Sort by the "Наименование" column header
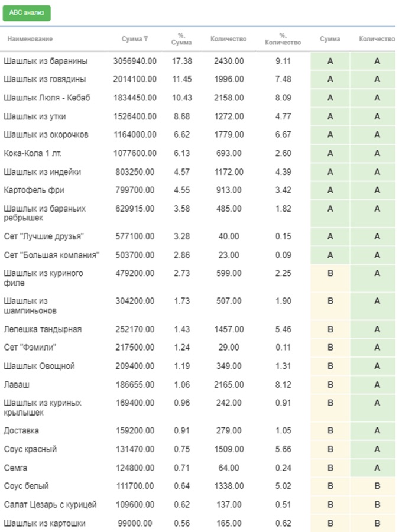The height and width of the screenshot is (532, 399). 30,39
